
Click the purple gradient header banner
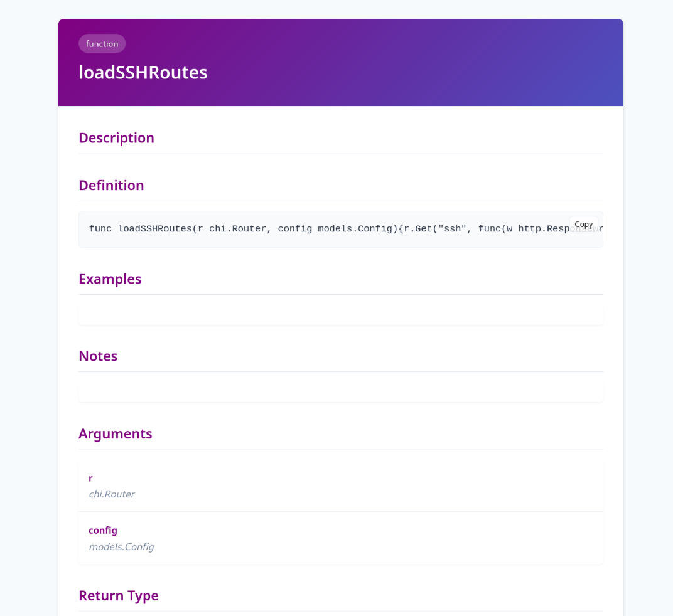[341, 62]
